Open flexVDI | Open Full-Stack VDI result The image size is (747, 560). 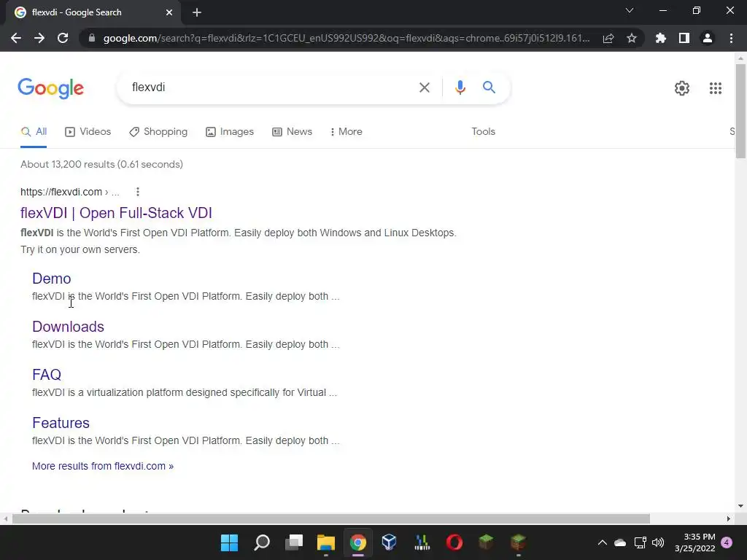(x=116, y=213)
